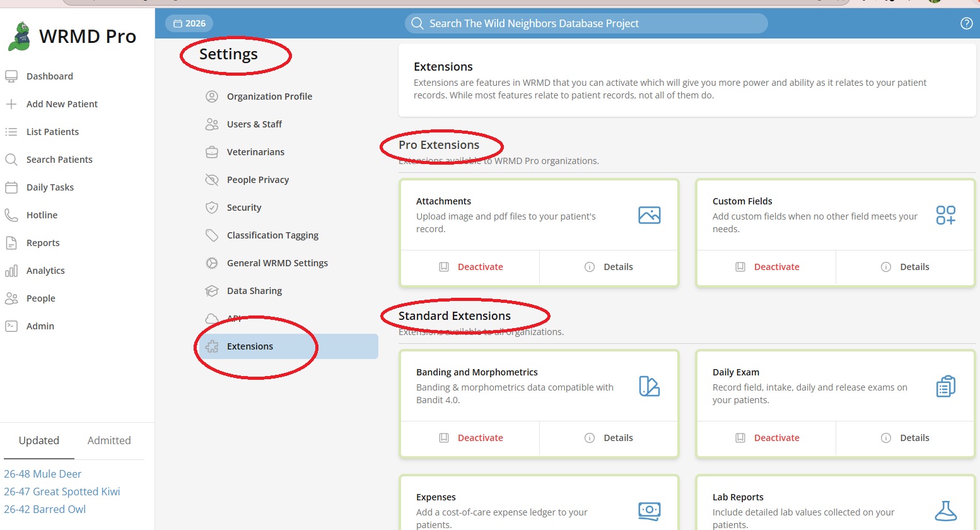
Task: Click the Custom Fields squares-plus icon
Action: (x=946, y=215)
